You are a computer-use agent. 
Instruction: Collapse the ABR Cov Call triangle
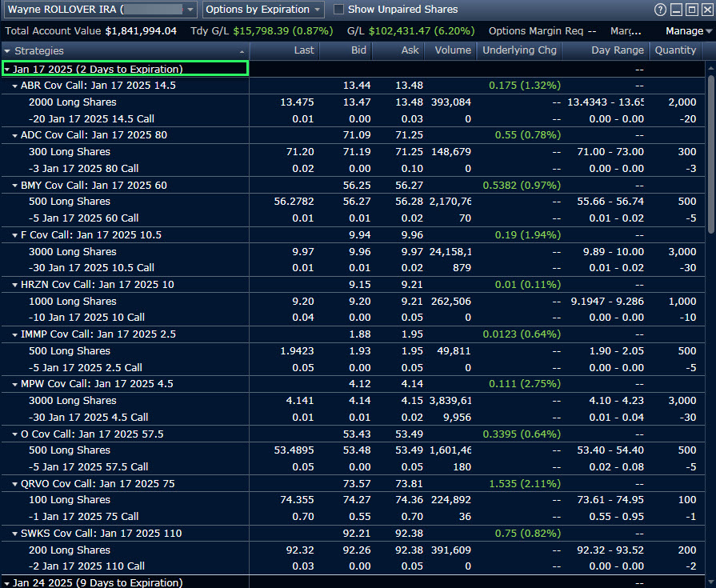15,86
